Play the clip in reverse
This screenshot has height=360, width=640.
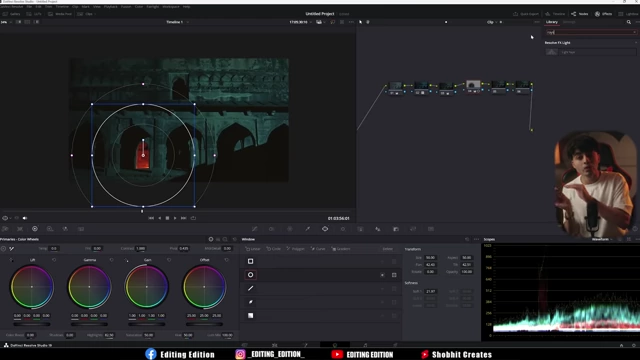pyautogui.click(x=160, y=218)
